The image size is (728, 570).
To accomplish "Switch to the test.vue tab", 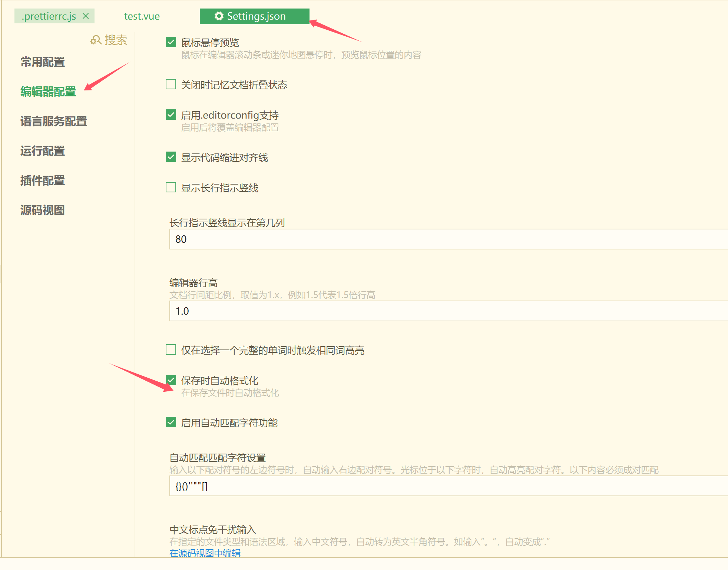I will 142,16.
